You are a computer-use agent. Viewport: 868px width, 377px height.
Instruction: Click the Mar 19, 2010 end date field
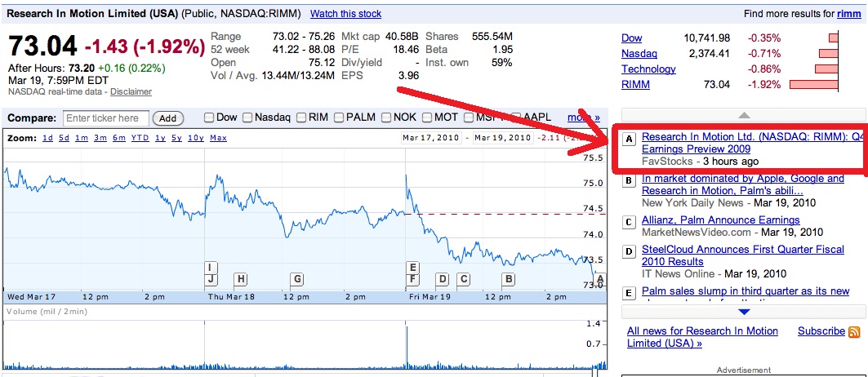(501, 138)
